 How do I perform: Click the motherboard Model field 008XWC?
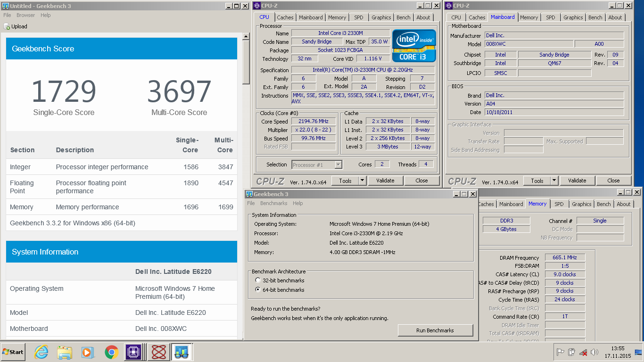tap(529, 44)
